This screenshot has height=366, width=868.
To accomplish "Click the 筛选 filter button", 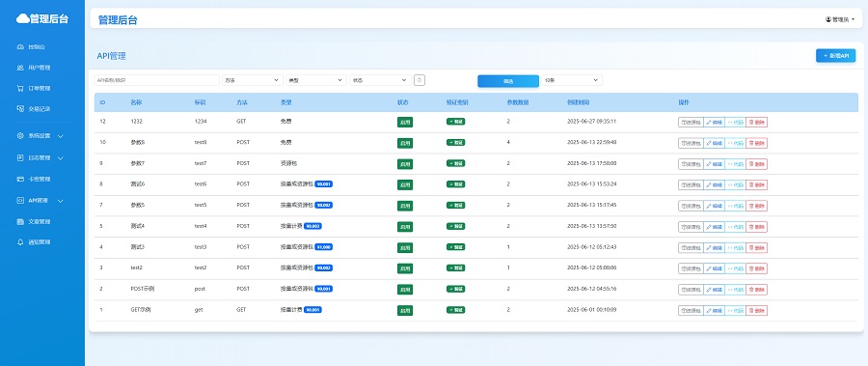I will pos(508,81).
